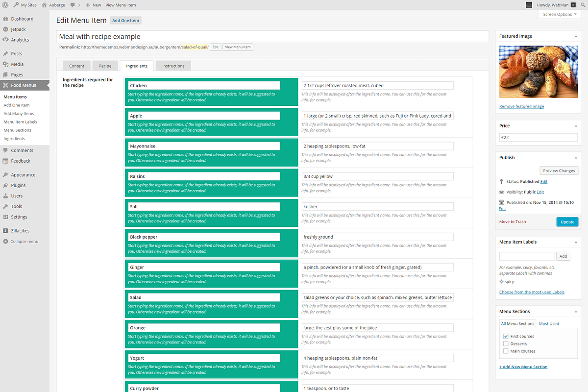Collapse the Publish panel arrow

[x=575, y=157]
